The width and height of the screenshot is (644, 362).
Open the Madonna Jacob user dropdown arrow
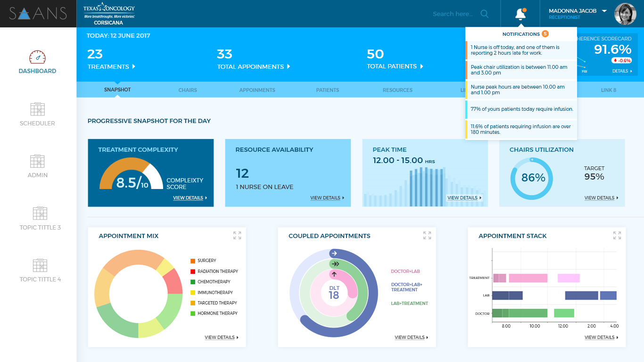[604, 11]
